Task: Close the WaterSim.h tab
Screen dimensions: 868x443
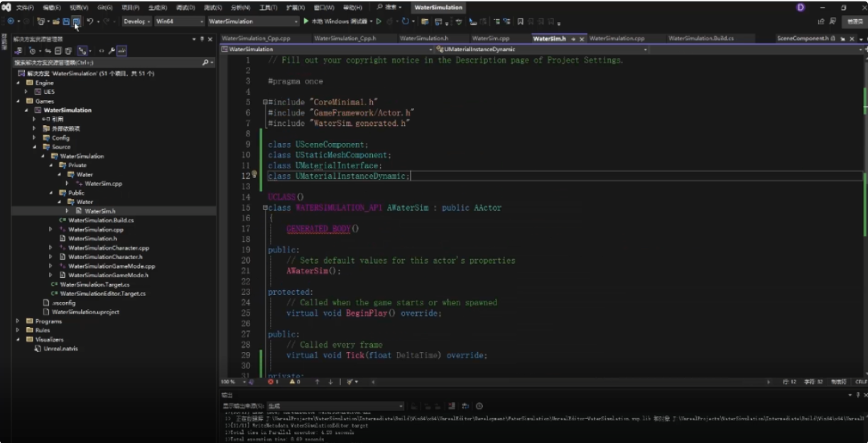Action: point(582,39)
